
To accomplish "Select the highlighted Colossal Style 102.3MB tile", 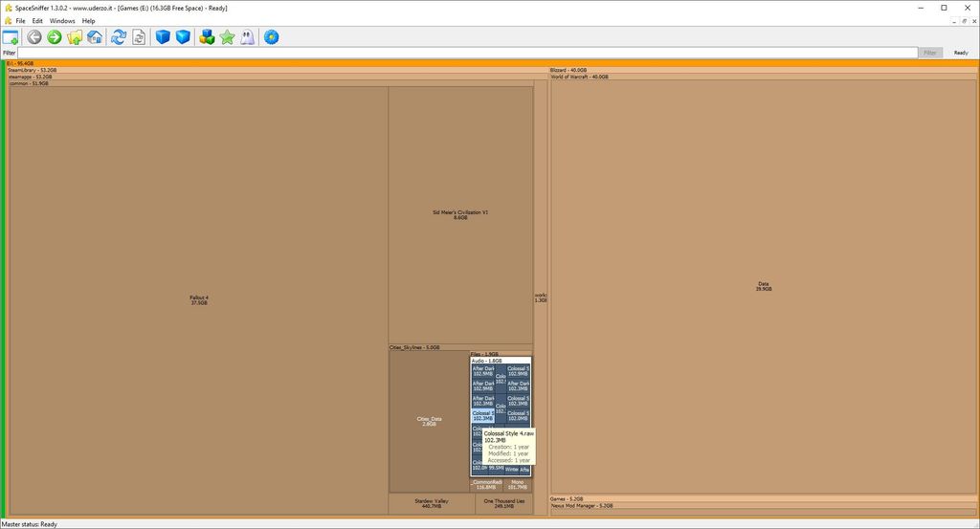I will 482,416.
